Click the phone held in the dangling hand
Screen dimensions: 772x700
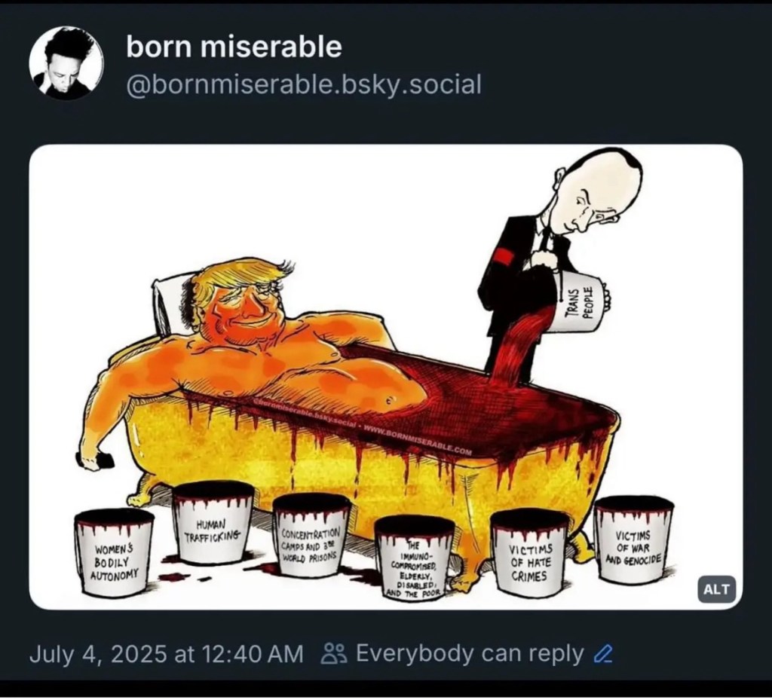pyautogui.click(x=96, y=459)
